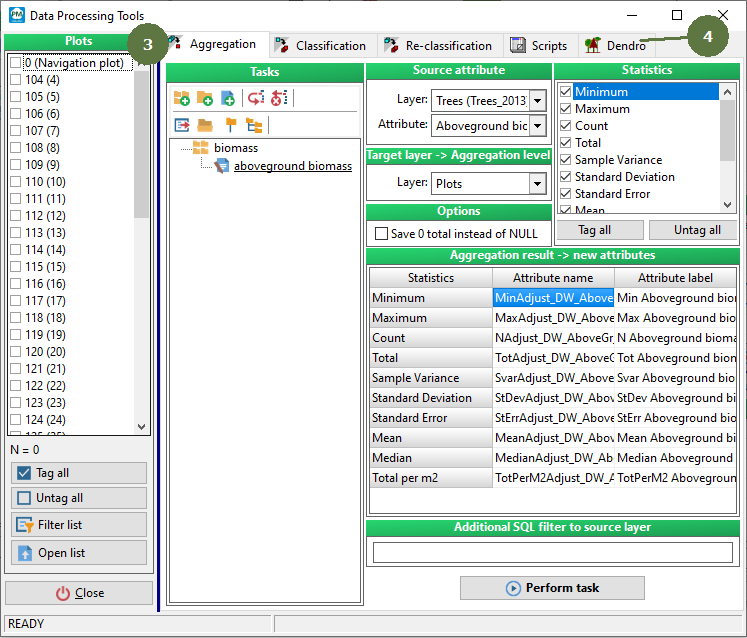The width and height of the screenshot is (747, 638).
Task: Click the red X delete task icon
Action: click(x=279, y=98)
